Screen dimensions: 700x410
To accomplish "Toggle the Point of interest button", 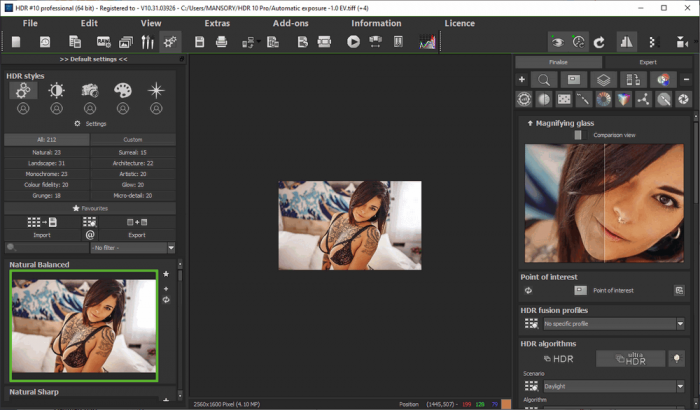I will [580, 290].
